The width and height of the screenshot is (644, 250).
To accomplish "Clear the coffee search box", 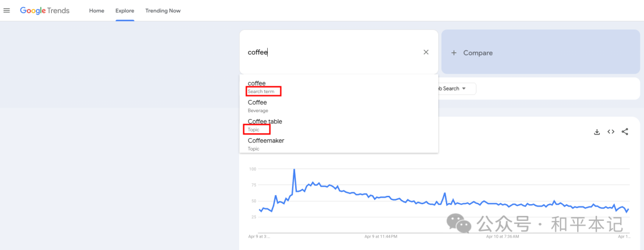I will (x=426, y=52).
